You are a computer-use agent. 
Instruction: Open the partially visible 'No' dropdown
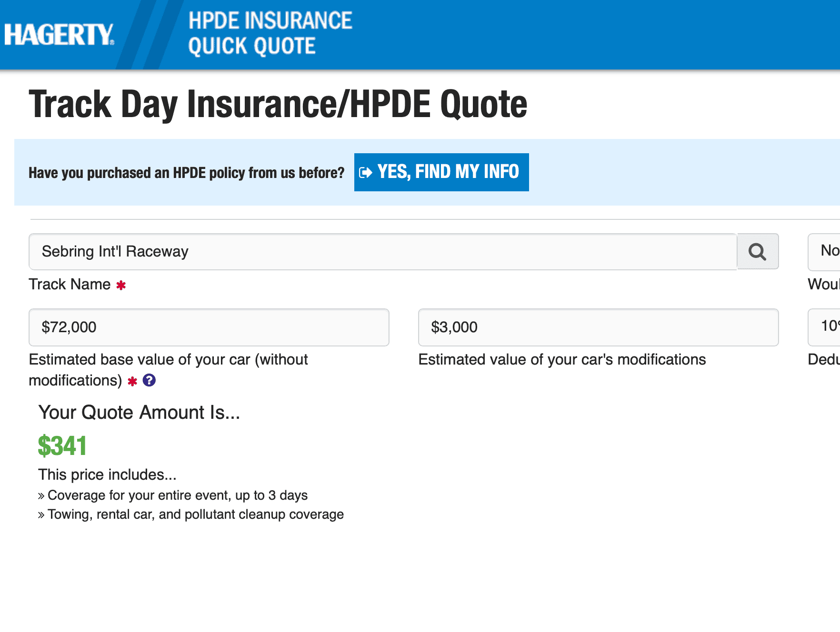click(824, 252)
